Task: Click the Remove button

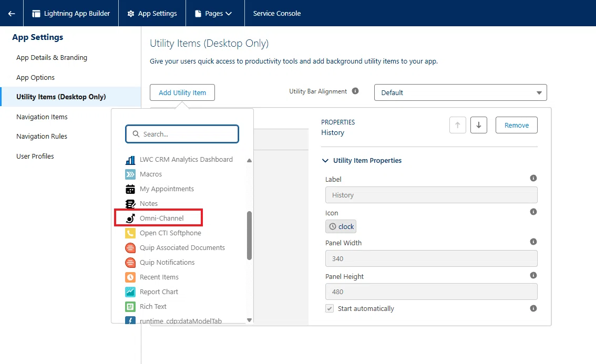Action: coord(516,125)
